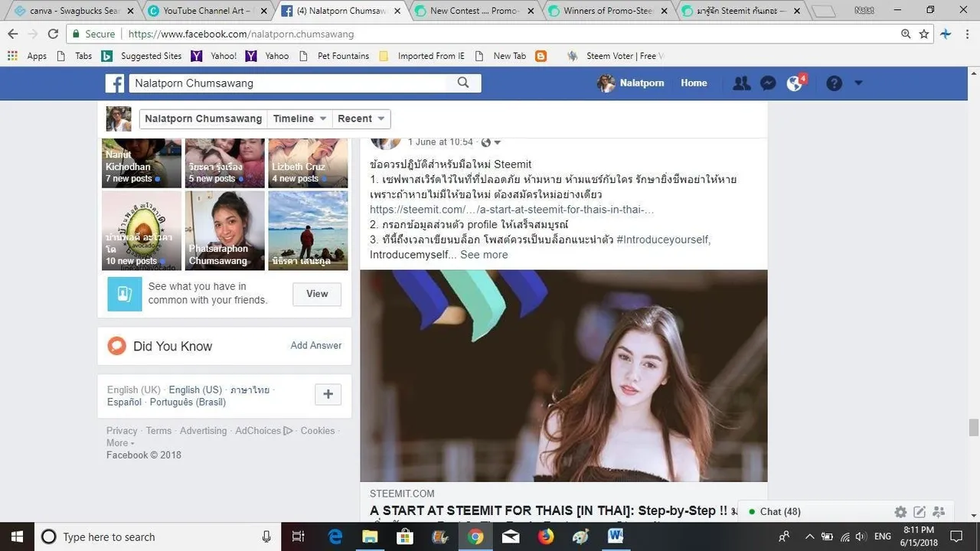Click the Nalatporn Chumsawang profile button
This screenshot has width=980, height=551.
(203, 119)
